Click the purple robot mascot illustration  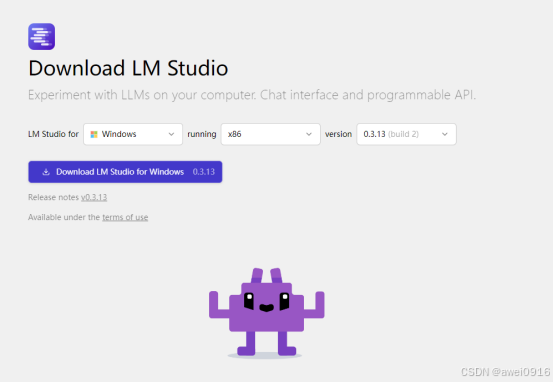coord(266,312)
